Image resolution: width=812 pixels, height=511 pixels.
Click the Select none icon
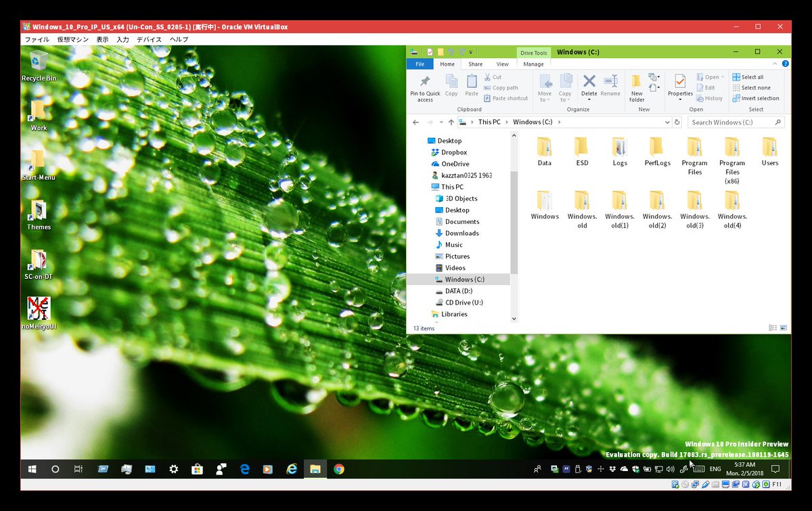point(736,87)
